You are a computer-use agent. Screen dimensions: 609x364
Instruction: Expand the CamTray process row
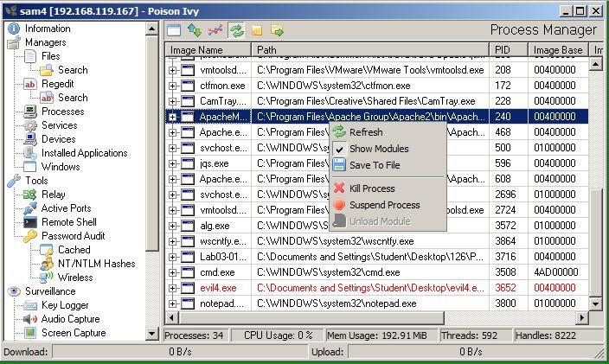tap(172, 101)
